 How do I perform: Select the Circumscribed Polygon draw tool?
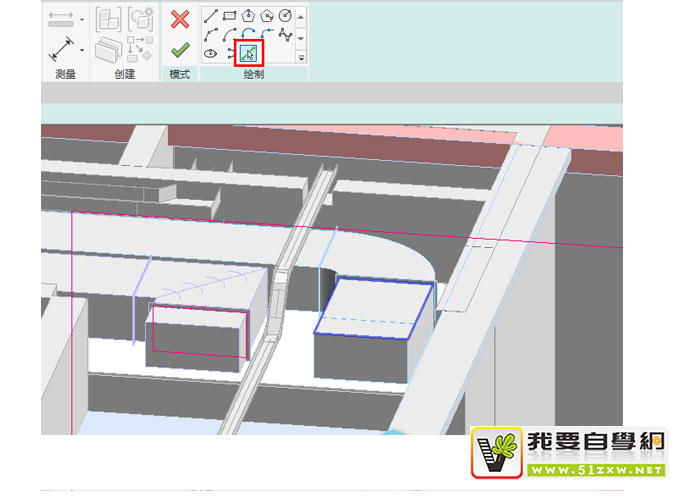266,15
